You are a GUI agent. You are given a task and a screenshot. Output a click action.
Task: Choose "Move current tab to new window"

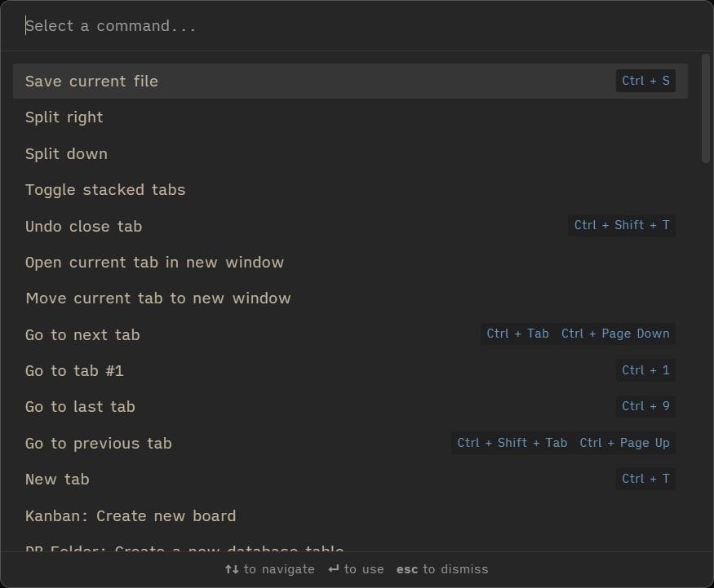pos(158,298)
